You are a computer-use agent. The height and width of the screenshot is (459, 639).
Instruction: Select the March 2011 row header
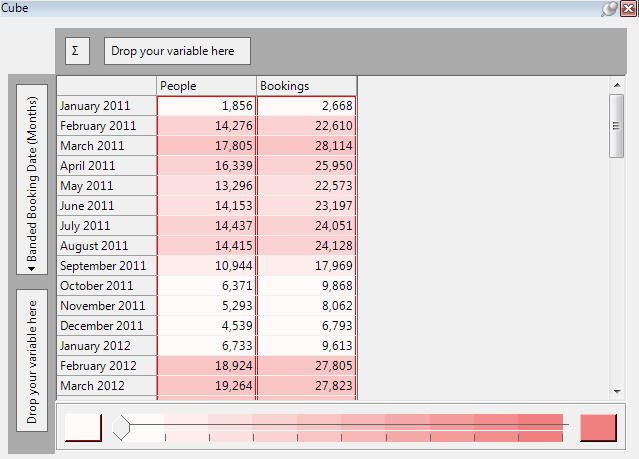pos(107,146)
